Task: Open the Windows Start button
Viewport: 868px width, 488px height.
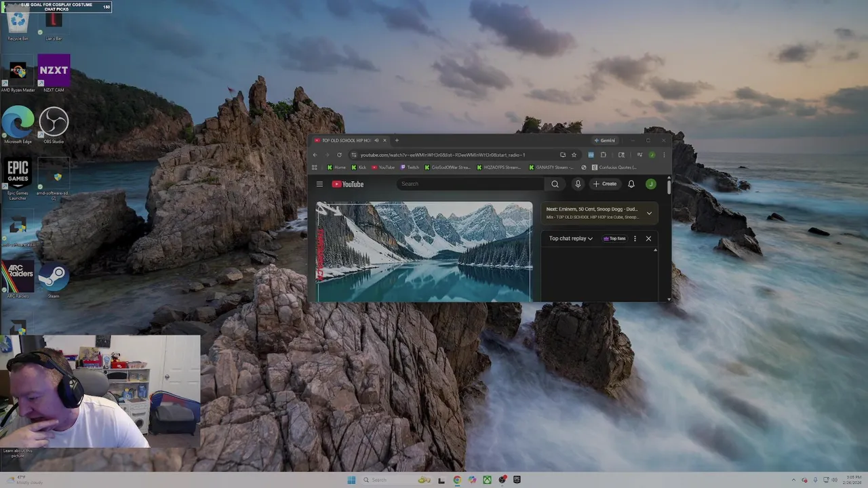Action: (x=351, y=480)
